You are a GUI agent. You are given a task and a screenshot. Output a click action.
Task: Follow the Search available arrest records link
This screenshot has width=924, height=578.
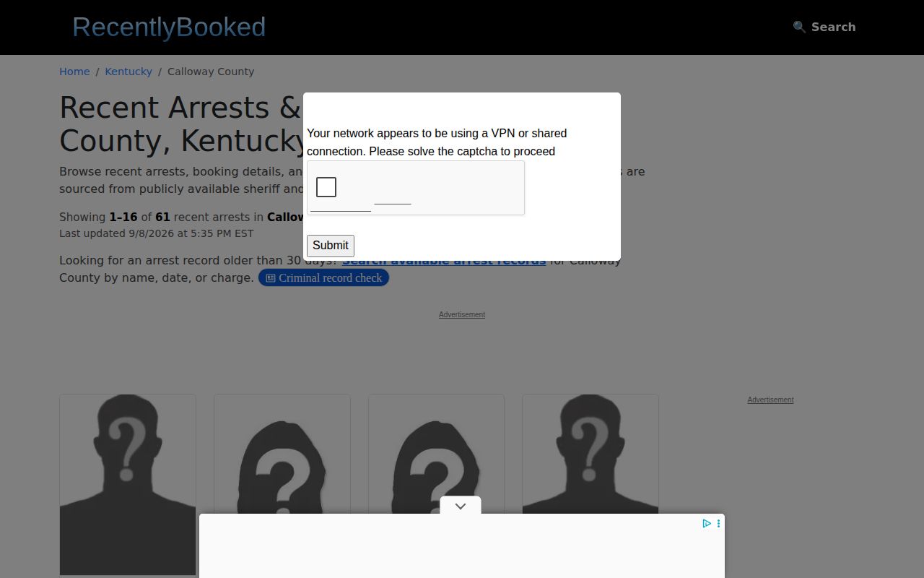[x=444, y=261]
